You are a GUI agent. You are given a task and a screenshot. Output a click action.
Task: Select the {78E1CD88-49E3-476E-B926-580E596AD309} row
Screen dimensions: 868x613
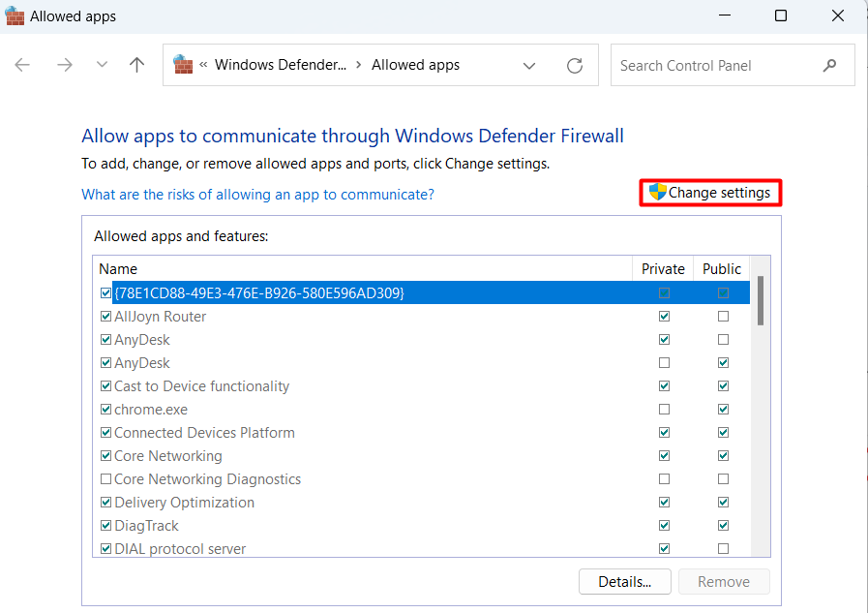click(421, 292)
